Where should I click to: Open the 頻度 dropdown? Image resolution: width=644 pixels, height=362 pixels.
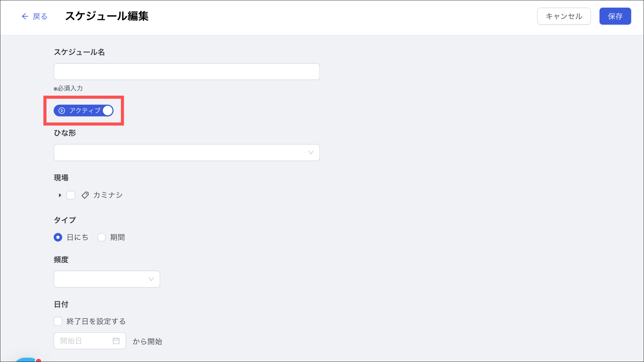coord(107,279)
